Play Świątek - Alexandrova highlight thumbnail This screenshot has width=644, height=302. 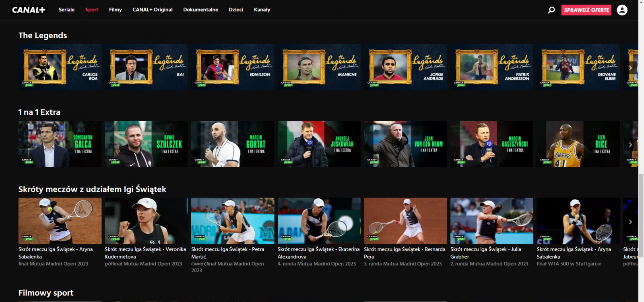(319, 221)
